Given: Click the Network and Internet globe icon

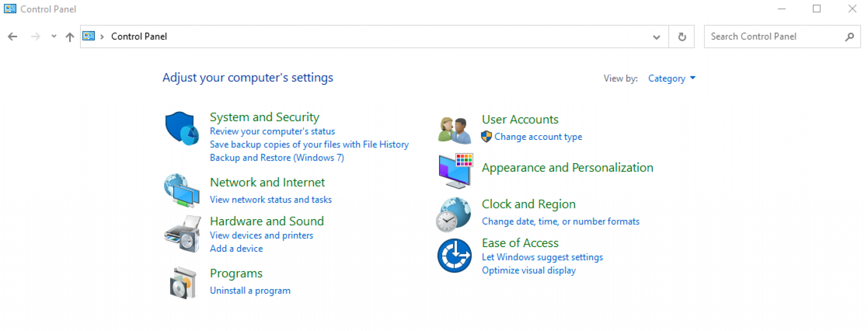Looking at the screenshot, I should point(182,190).
